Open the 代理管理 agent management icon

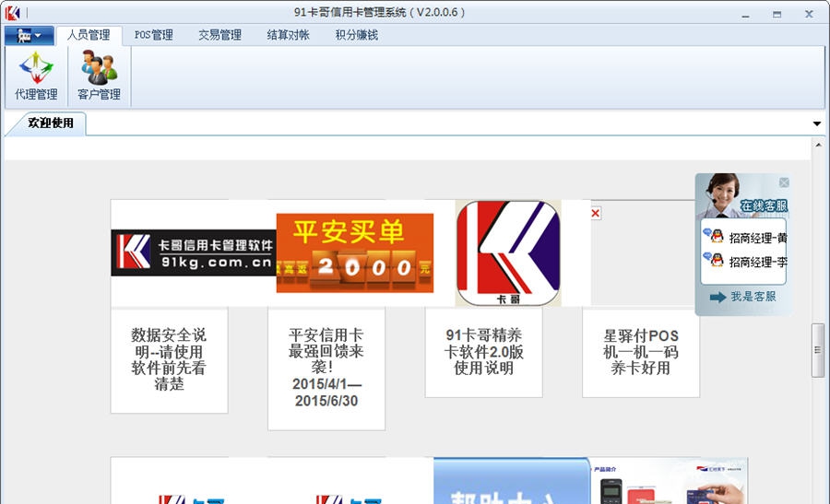click(36, 76)
